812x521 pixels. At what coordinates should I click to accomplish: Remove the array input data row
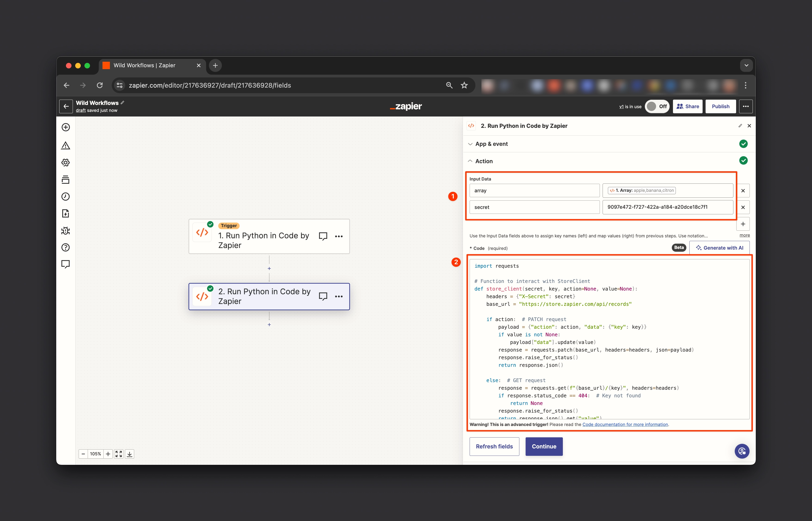[743, 190]
